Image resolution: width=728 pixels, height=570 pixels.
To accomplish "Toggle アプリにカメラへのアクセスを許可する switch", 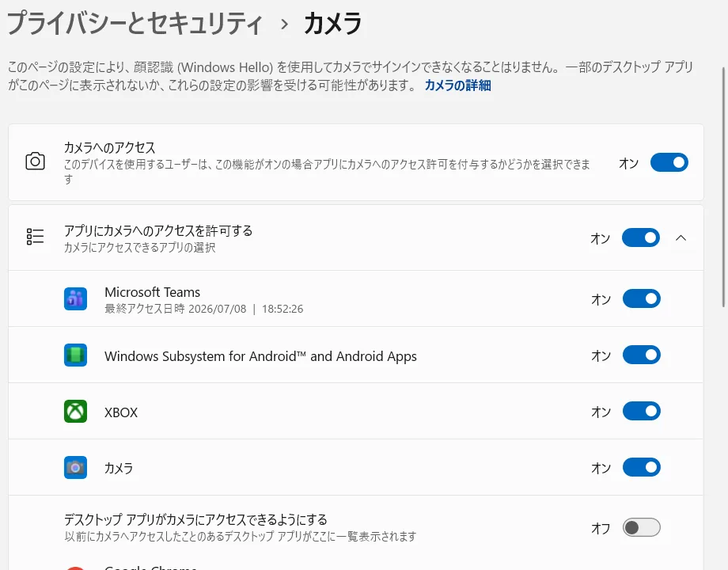I will pyautogui.click(x=641, y=237).
